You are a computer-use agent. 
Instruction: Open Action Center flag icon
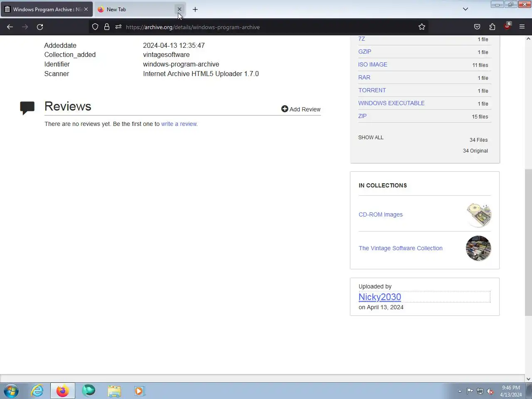point(470,391)
